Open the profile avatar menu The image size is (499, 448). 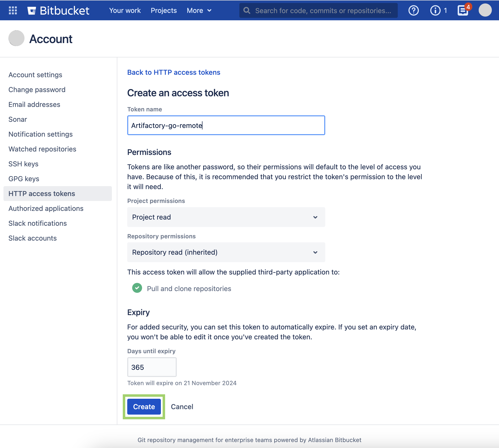coord(485,10)
